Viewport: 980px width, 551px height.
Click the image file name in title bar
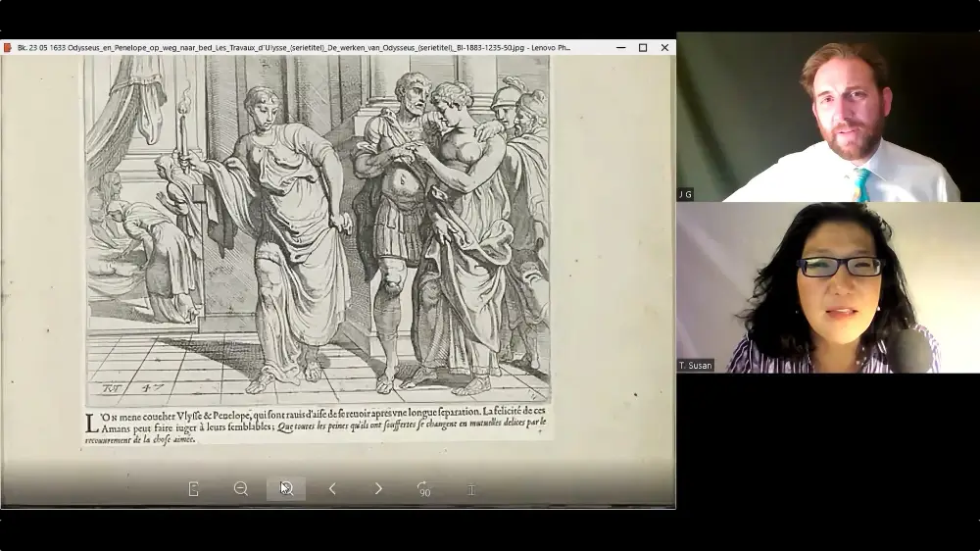(294, 47)
